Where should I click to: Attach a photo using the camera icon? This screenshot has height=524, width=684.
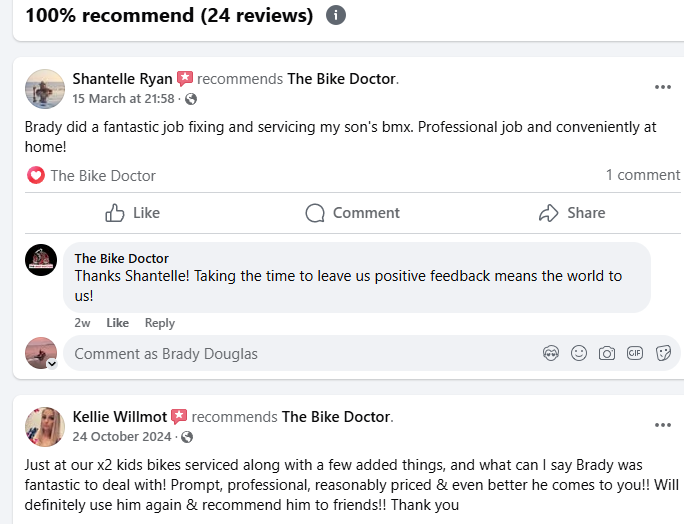[x=606, y=353]
